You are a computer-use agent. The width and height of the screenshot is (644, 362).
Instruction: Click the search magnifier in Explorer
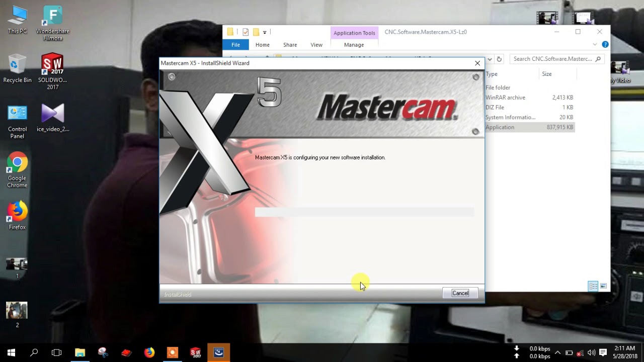coord(598,59)
